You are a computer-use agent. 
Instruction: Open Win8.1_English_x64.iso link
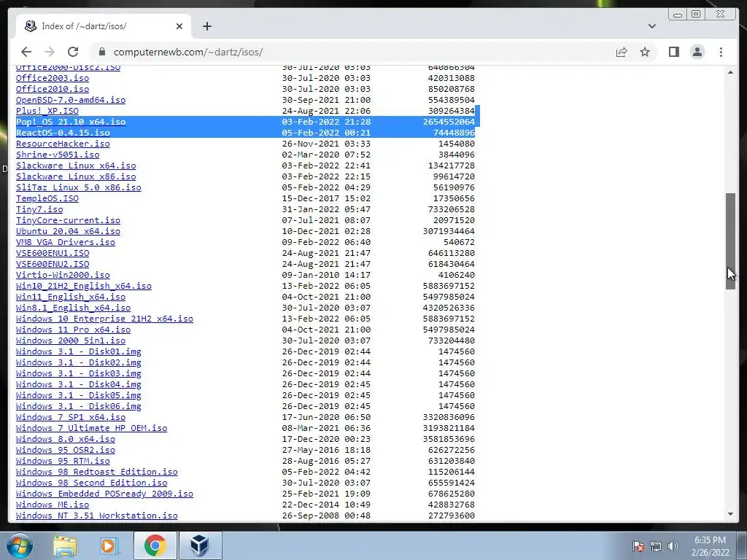pos(74,308)
